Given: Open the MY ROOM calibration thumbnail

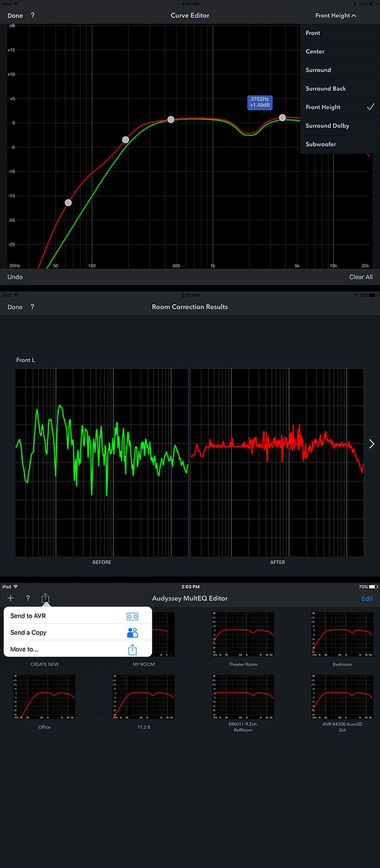Looking at the screenshot, I should 163,635.
